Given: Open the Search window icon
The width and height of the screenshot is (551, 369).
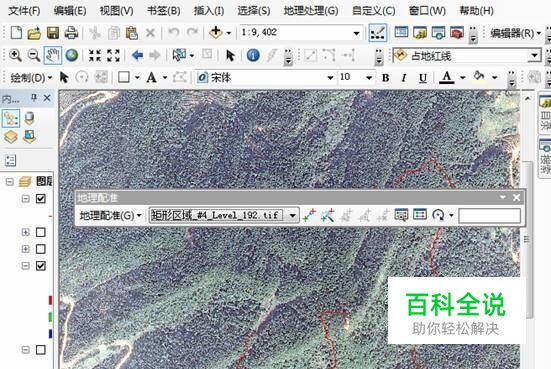Looking at the screenshot, I should [438, 33].
